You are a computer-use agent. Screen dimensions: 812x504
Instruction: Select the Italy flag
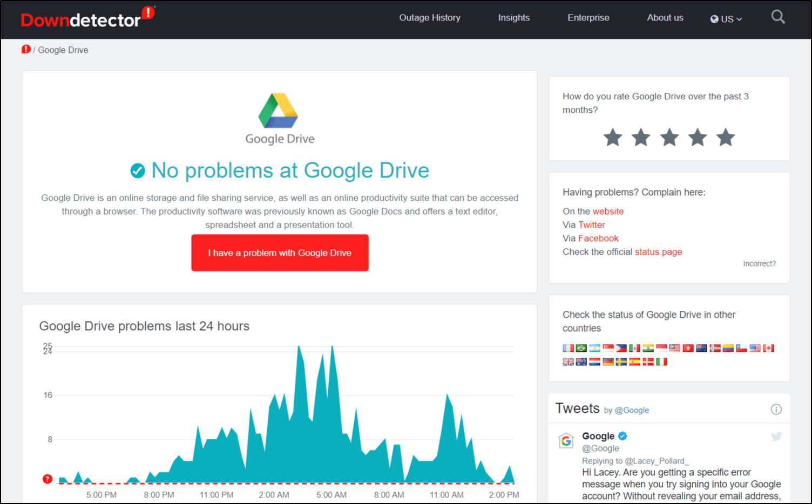pyautogui.click(x=661, y=362)
